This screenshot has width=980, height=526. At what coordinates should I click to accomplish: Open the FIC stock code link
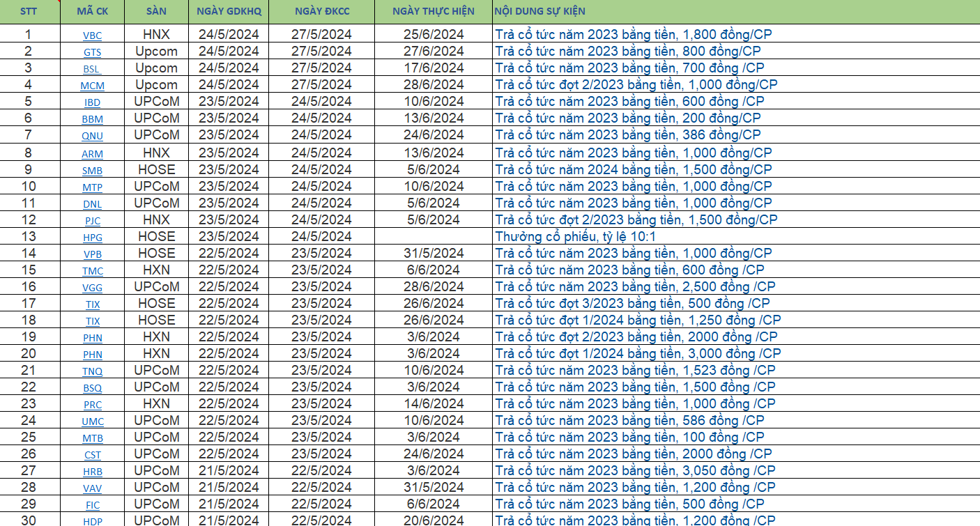(x=92, y=505)
